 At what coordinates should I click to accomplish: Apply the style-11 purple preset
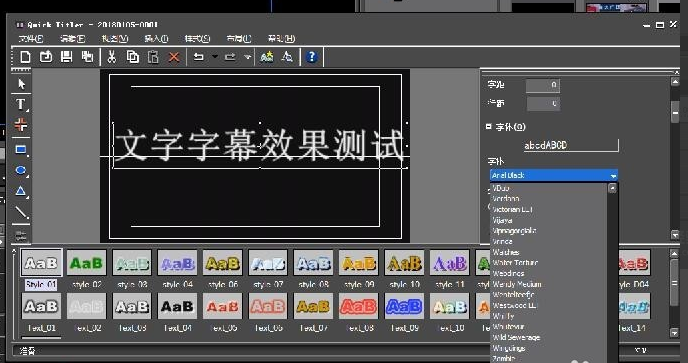click(450, 263)
